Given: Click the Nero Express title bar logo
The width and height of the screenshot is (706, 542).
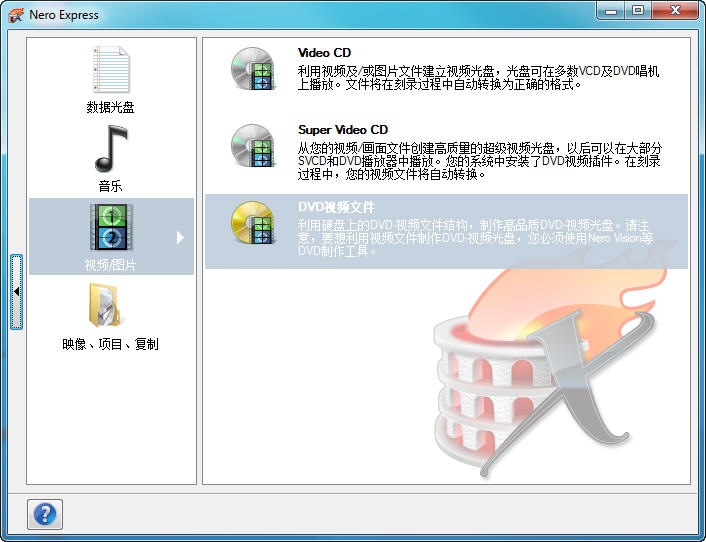Looking at the screenshot, I should tap(16, 15).
